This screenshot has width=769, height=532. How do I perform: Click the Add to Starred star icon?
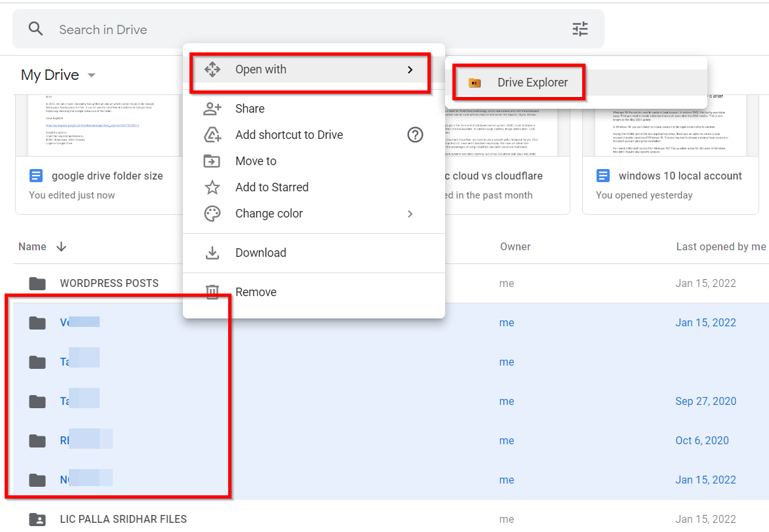(212, 187)
